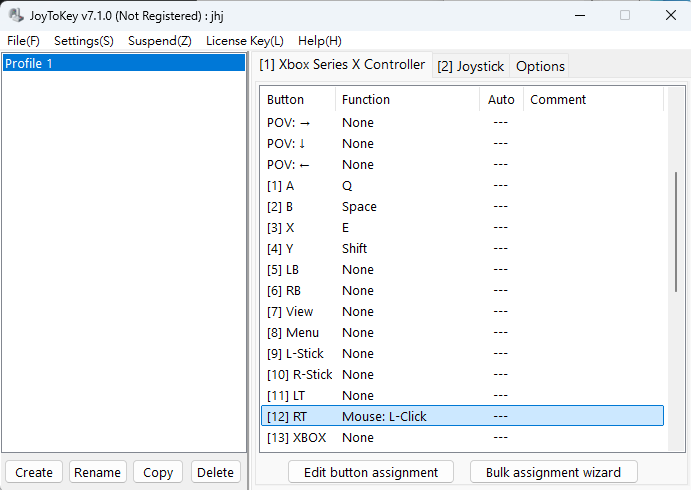Click the JoyToKey app icon in title bar

click(x=15, y=15)
